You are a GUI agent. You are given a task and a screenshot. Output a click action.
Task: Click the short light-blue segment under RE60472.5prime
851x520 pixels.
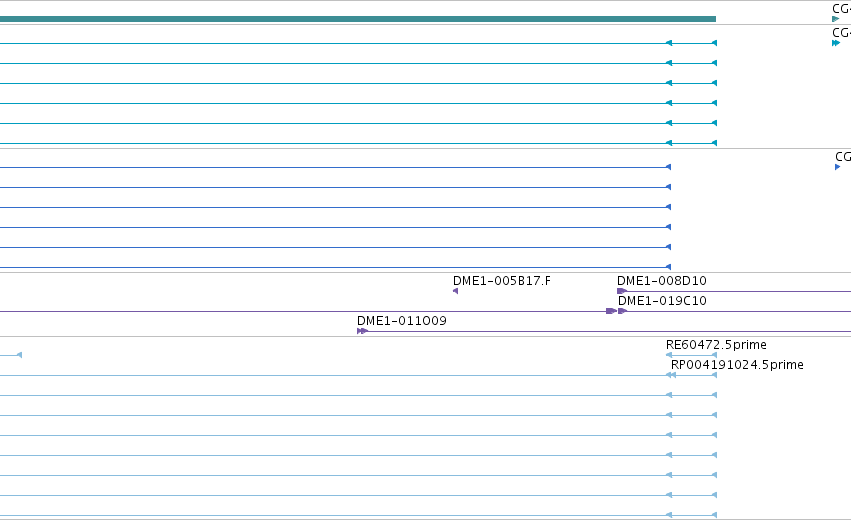pos(691,355)
